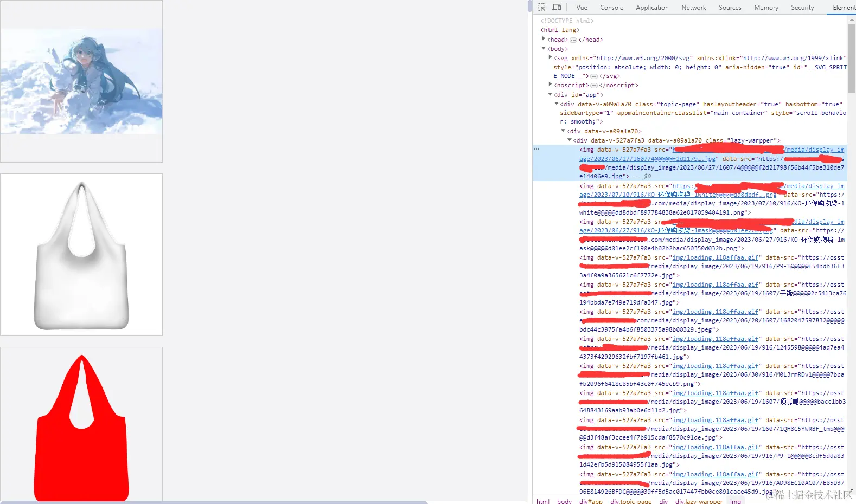Click the KO-环保购物袋-1white image src link

coord(712,190)
